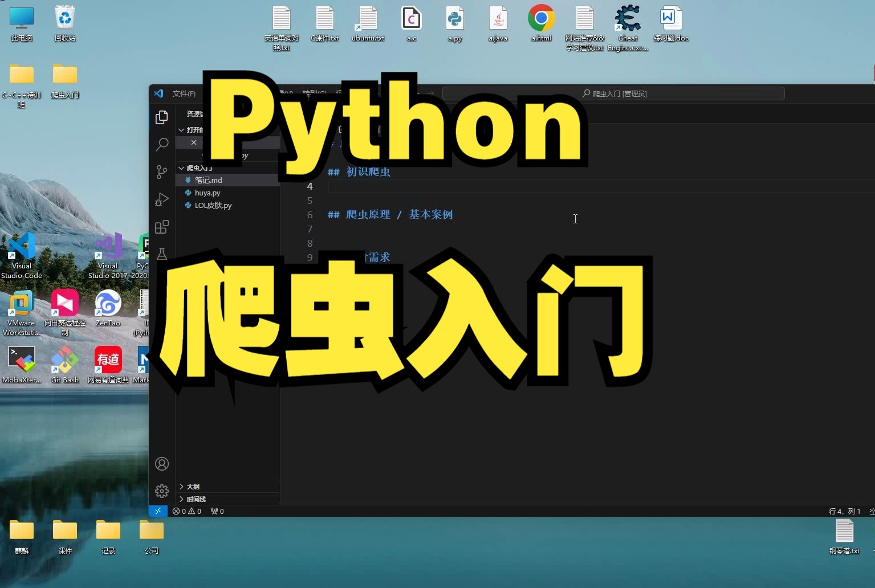875x588 pixels.
Task: Click the 爬虫入门 command center search box
Action: [x=613, y=93]
